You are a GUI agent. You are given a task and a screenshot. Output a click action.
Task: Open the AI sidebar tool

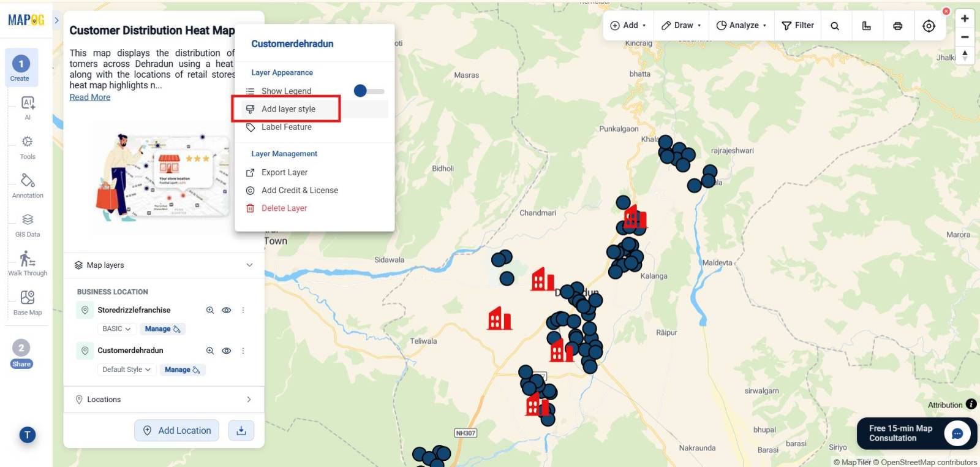click(x=28, y=107)
